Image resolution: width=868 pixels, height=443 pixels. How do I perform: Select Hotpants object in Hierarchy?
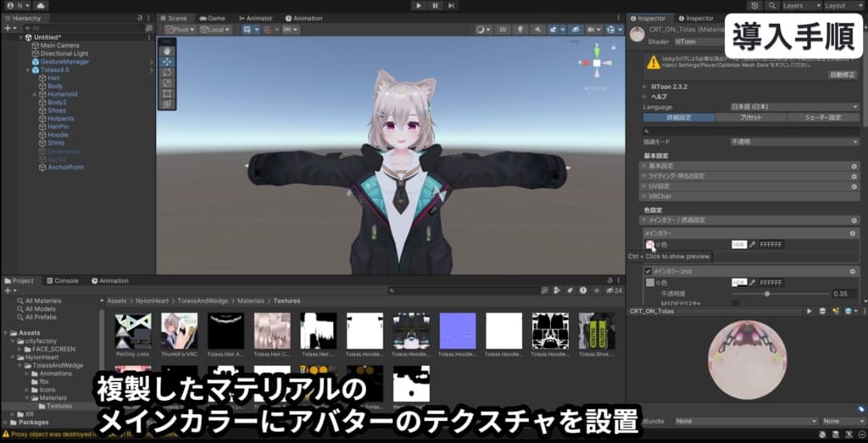point(60,119)
